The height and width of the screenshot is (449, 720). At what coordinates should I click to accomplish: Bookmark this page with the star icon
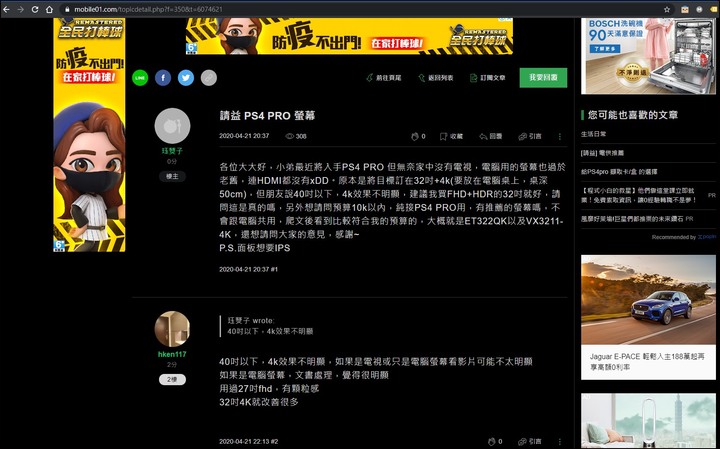[x=667, y=9]
